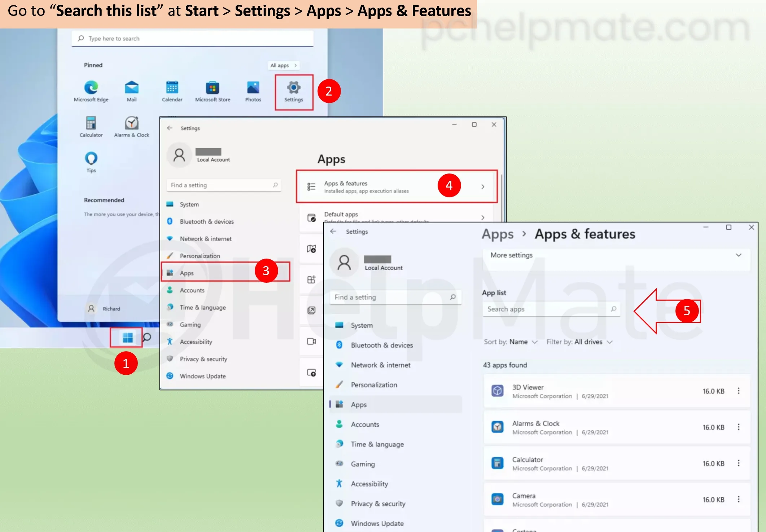Go back in the front Settings window
This screenshot has height=532, width=766.
pyautogui.click(x=333, y=232)
